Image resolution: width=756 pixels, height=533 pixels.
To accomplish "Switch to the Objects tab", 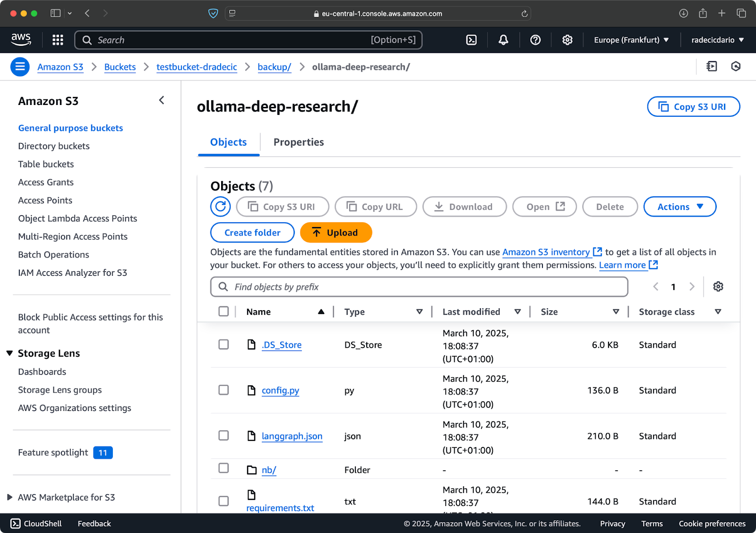I will coord(229,142).
